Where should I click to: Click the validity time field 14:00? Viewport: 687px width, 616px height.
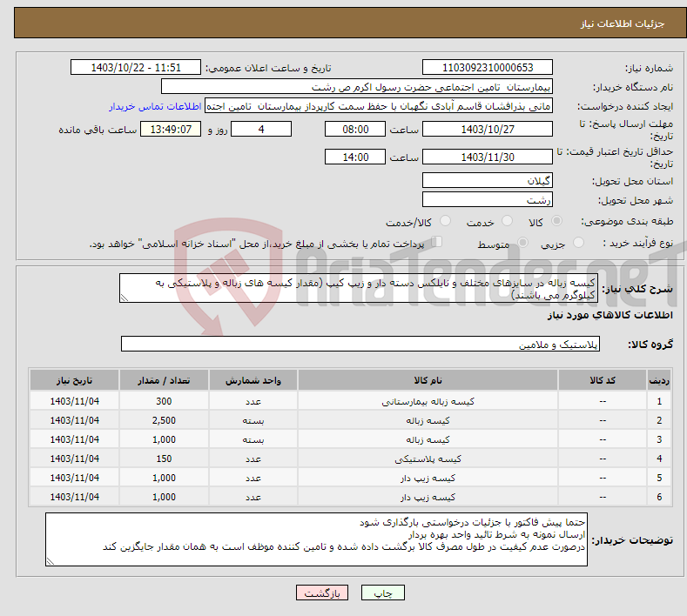coord(355,157)
